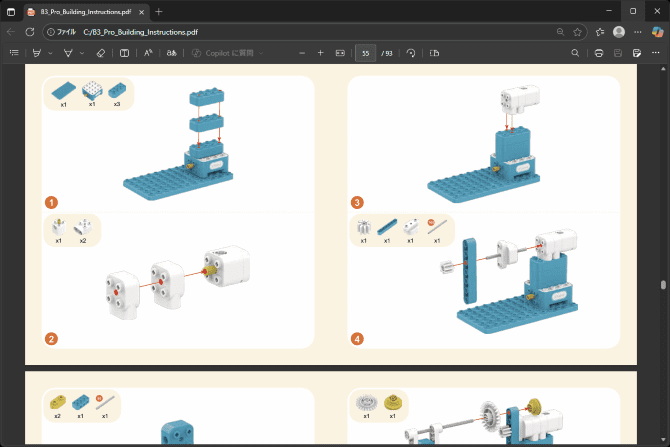Print the PDF document

coord(598,52)
